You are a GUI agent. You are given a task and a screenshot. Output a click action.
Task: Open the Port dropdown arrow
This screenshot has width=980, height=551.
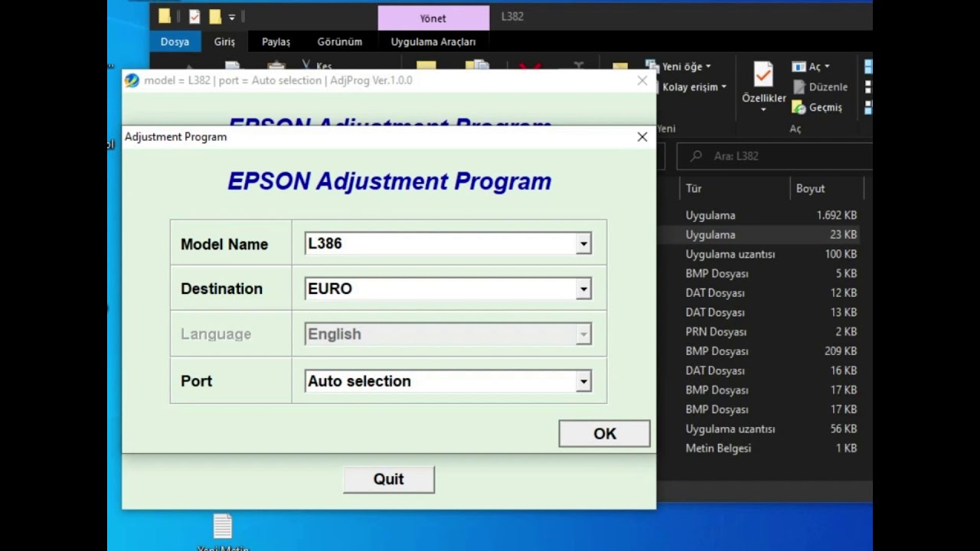[x=583, y=381]
